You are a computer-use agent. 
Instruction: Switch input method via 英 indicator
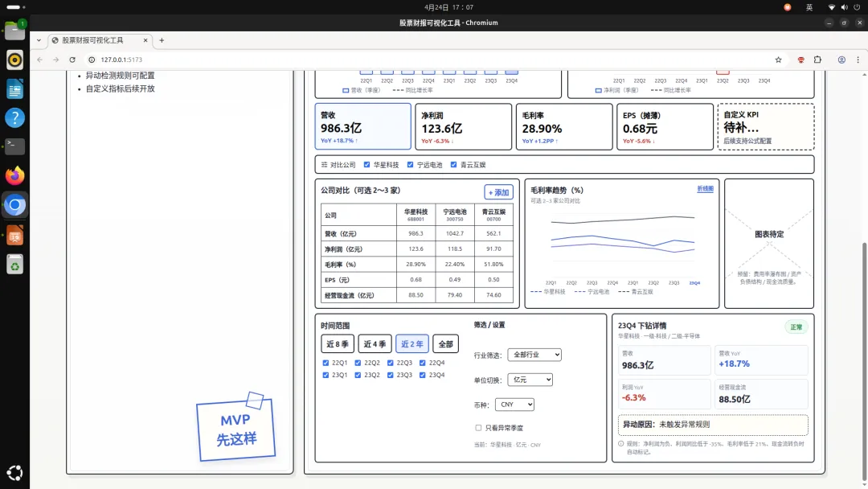pos(809,7)
